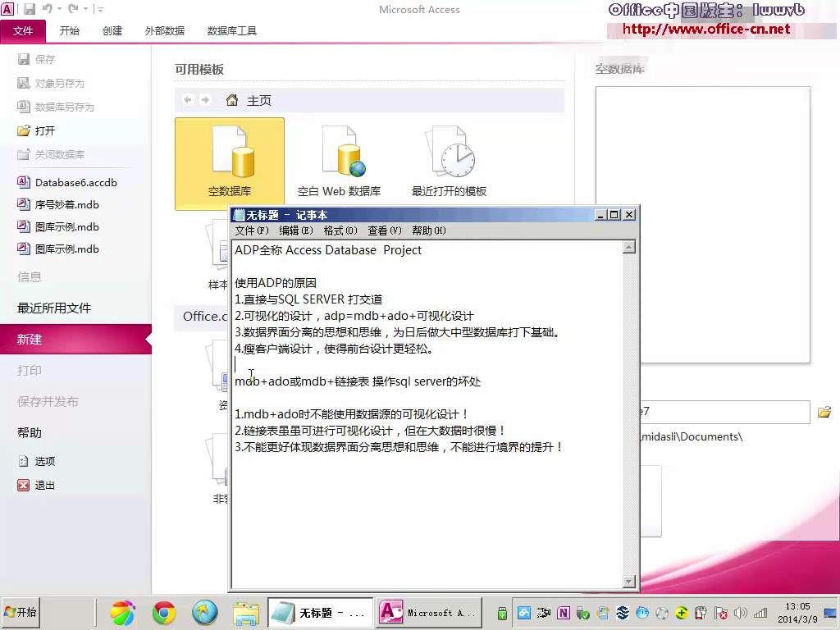Screen dimensions: 840x630
Task: Switch to Microsoft Access taskbar button
Action: click(428, 612)
